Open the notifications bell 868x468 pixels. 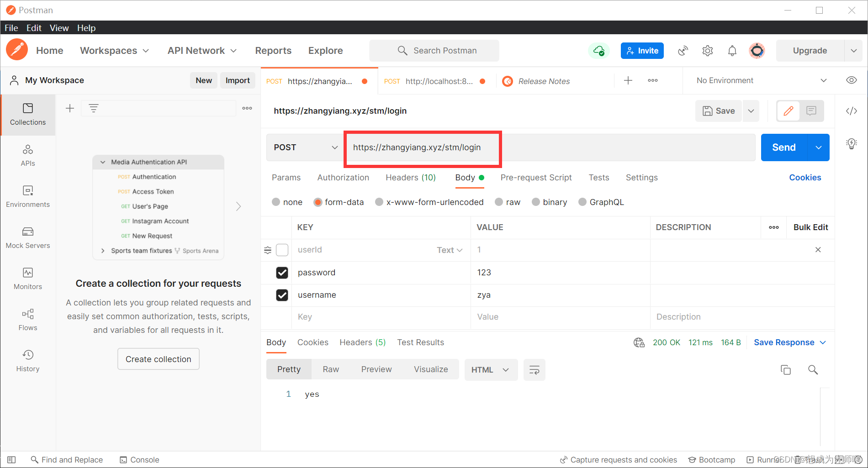732,51
